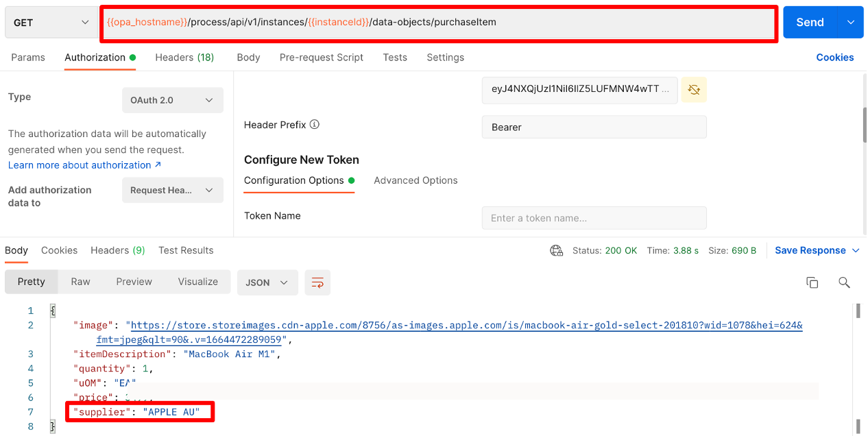
Task: Open the Learn more about authorization link
Action: click(x=79, y=165)
